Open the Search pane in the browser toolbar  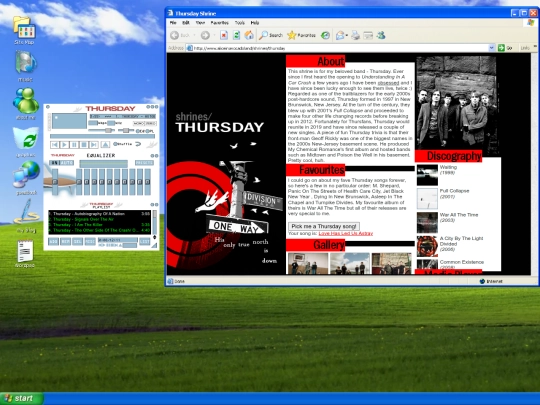point(271,35)
